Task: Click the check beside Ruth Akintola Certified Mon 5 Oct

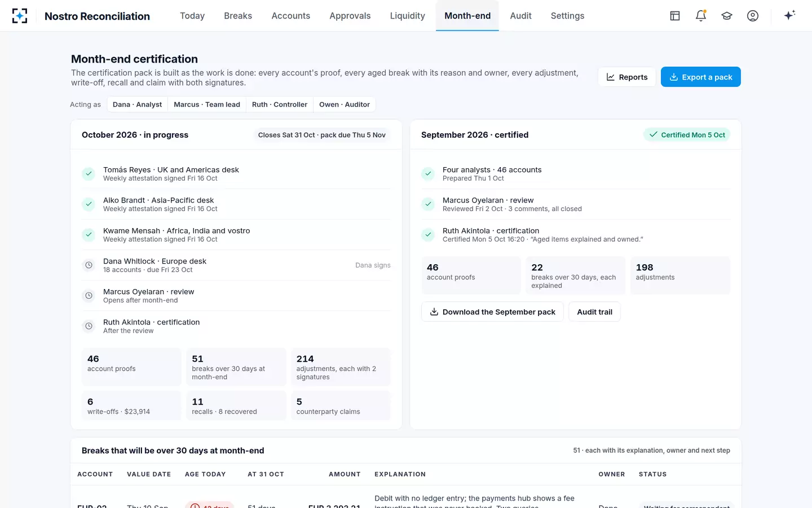Action: [x=428, y=235]
